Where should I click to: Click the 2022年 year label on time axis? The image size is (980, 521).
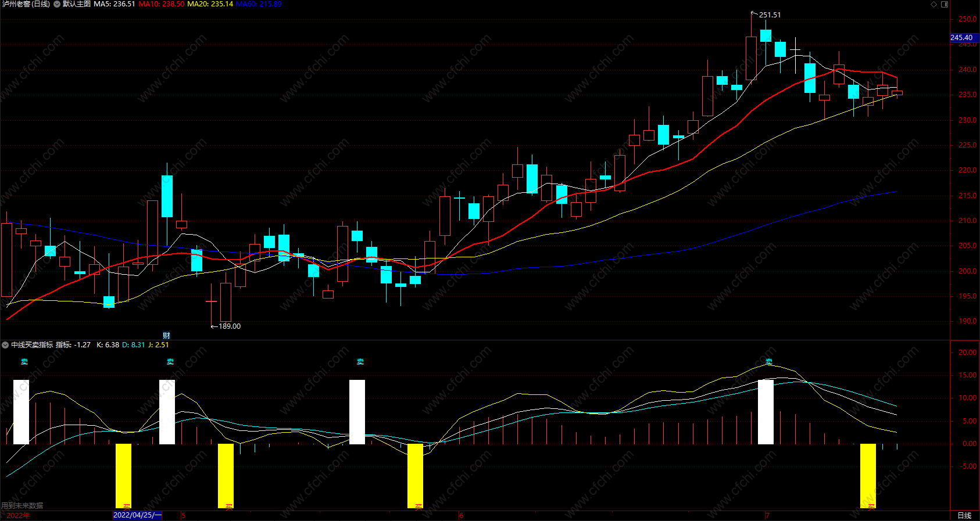click(x=19, y=515)
